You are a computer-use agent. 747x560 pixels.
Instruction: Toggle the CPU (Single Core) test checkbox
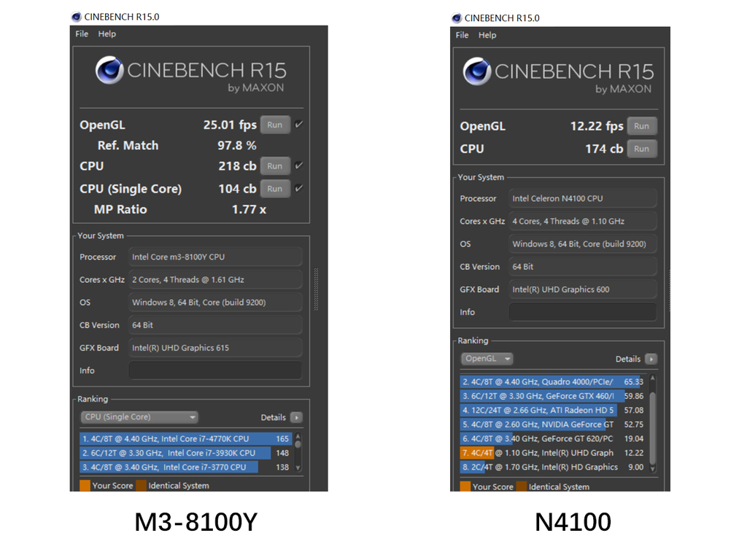pos(298,189)
